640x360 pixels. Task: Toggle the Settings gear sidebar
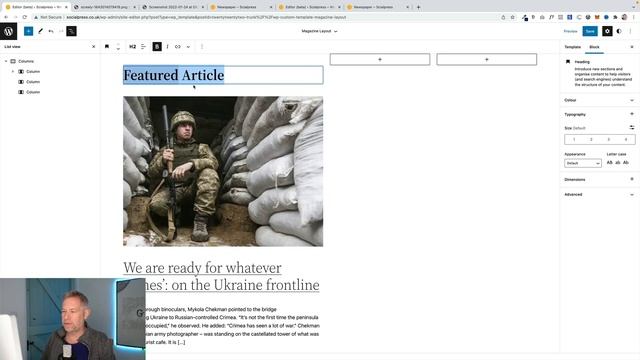click(607, 31)
